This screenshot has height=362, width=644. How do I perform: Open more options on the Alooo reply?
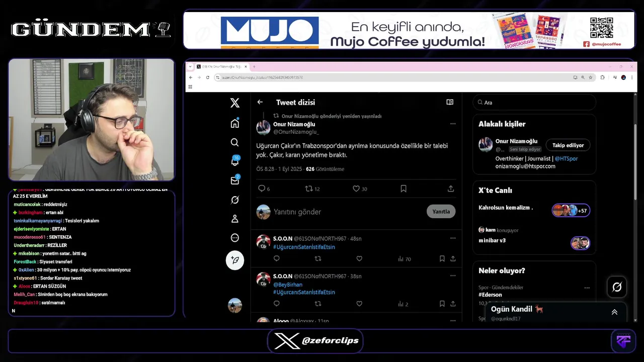tap(453, 320)
